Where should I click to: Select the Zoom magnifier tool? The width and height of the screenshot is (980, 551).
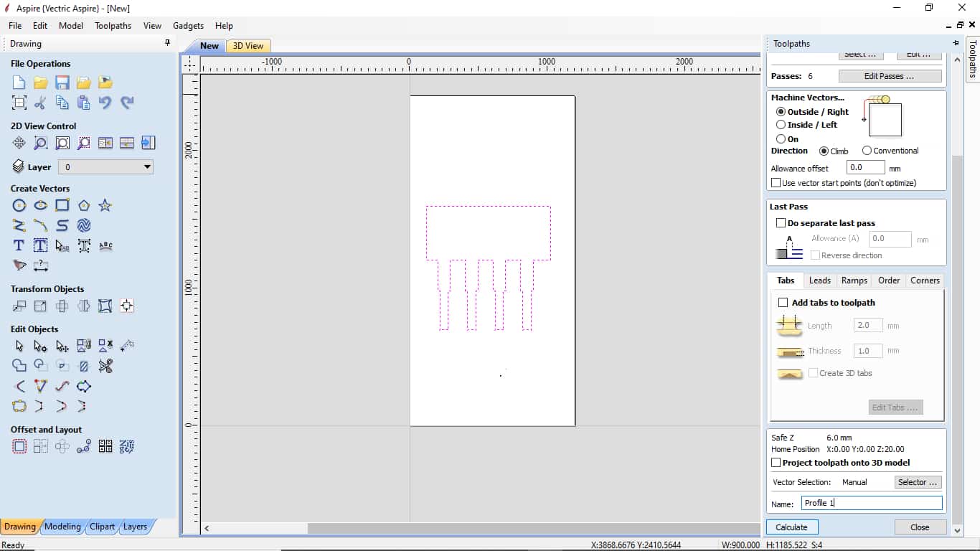(x=41, y=143)
